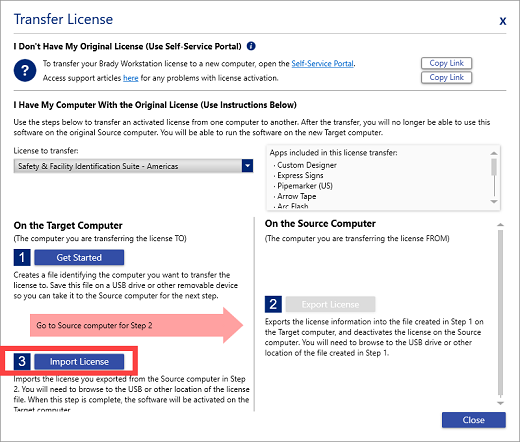Click 'On the Source Computer' heading
This screenshot has width=520, height=442.
(x=320, y=224)
